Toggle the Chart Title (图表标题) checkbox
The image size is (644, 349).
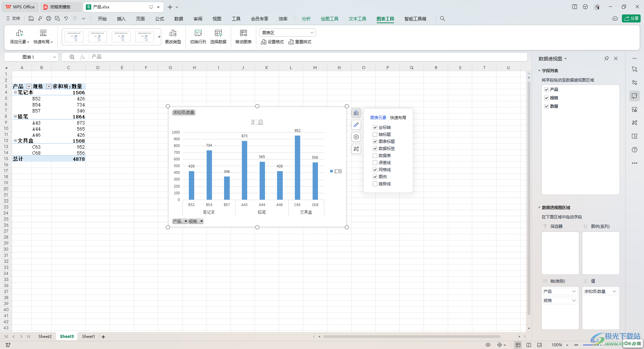(x=375, y=142)
